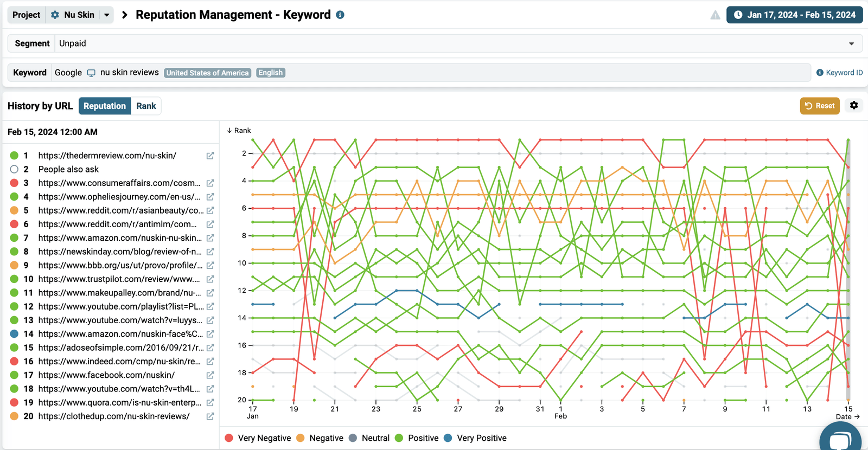Open external link for clothedup.com URL
868x450 pixels.
pos(210,416)
